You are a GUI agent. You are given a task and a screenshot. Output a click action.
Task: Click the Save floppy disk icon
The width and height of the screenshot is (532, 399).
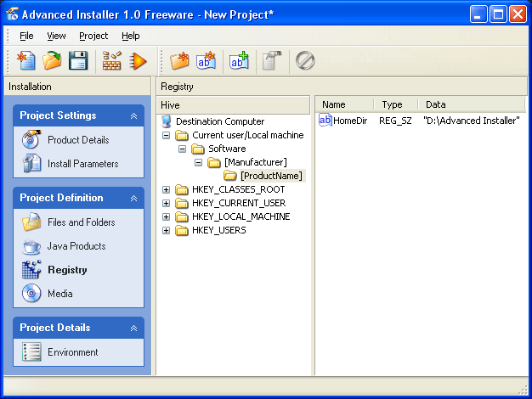coord(78,61)
